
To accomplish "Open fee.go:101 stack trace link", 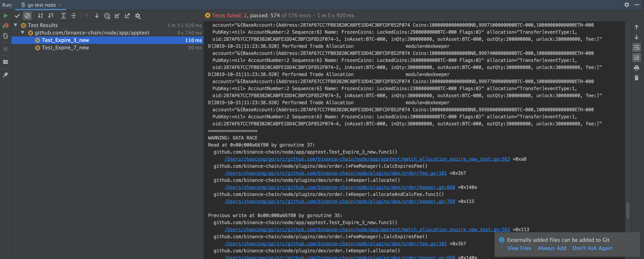I will (x=335, y=173).
